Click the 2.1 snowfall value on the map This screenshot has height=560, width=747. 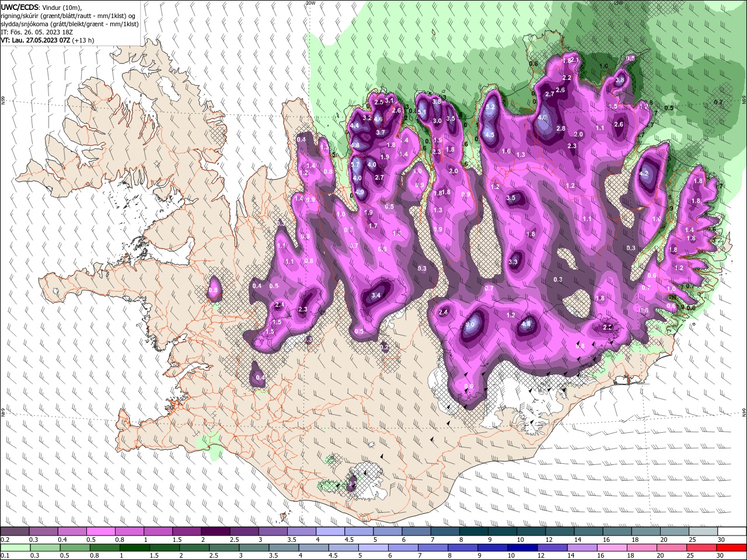click(575, 60)
